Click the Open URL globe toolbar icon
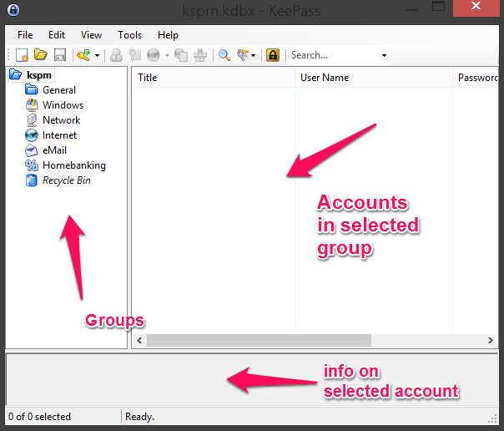This screenshot has width=504, height=431. (x=154, y=55)
